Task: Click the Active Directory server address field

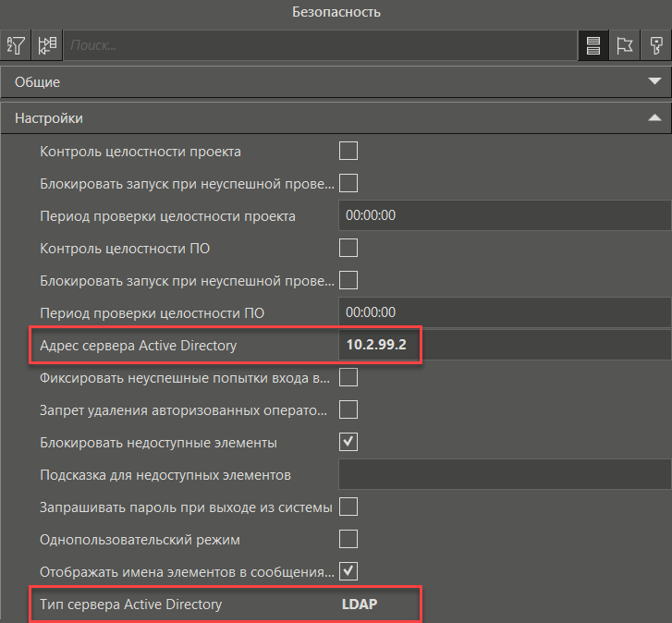Action: [504, 345]
